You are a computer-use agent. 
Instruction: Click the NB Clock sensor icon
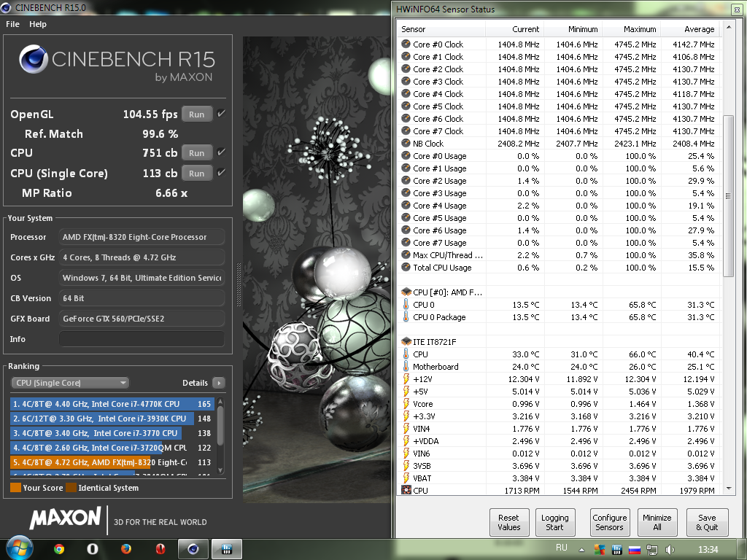coord(406,143)
